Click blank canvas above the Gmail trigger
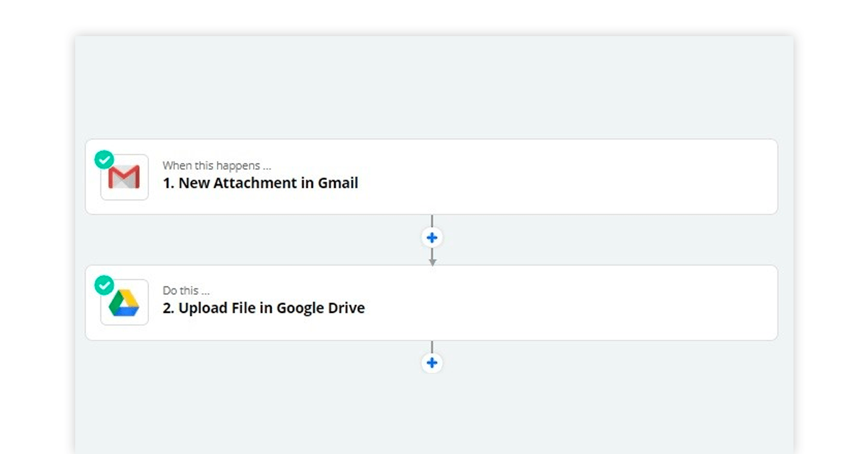 coord(434,87)
